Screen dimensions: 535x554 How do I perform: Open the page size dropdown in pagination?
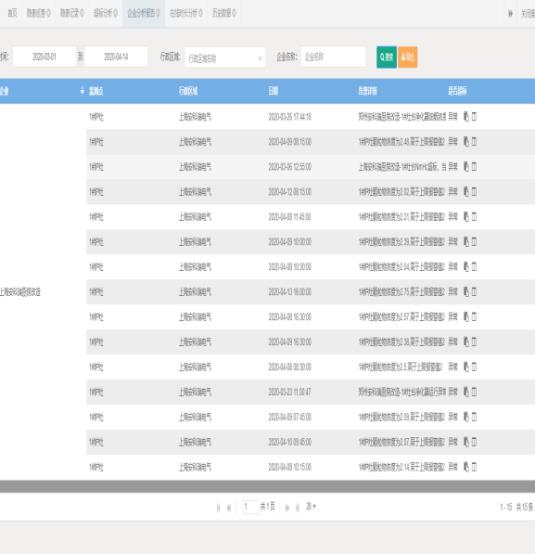point(311,507)
